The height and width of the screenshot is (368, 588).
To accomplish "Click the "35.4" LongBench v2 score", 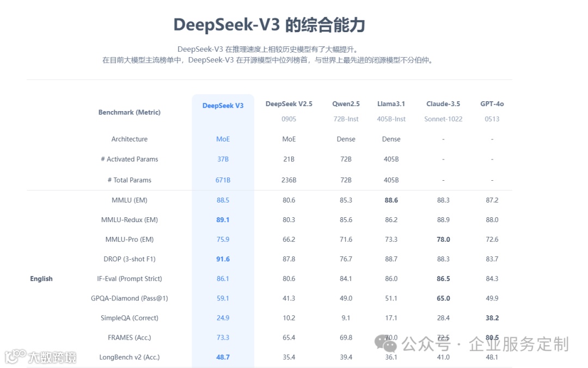I will pyautogui.click(x=289, y=357).
